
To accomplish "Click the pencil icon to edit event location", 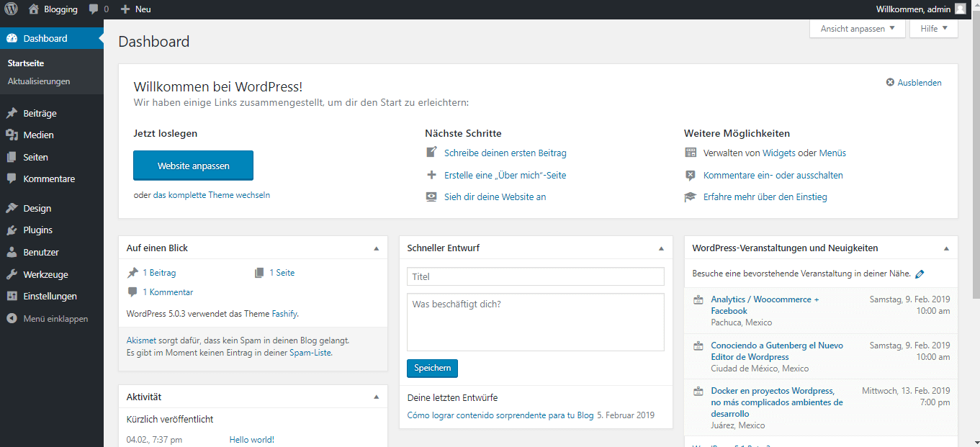I will click(920, 274).
